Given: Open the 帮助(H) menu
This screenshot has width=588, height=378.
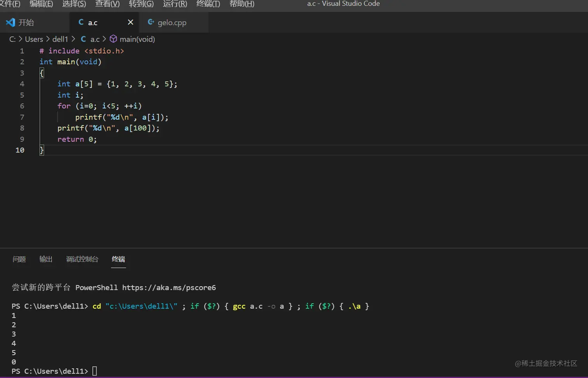Looking at the screenshot, I should click(x=242, y=4).
